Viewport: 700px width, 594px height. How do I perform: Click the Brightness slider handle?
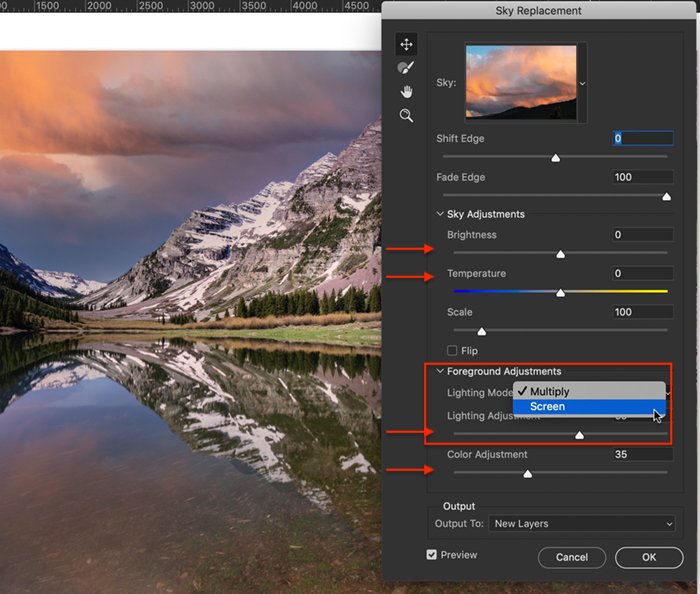[x=560, y=254]
